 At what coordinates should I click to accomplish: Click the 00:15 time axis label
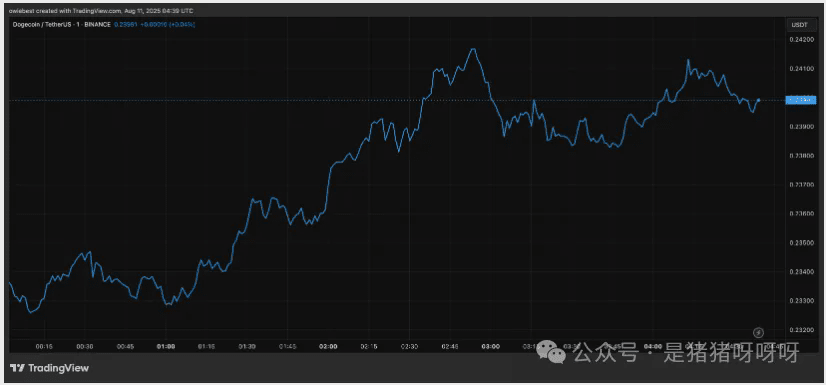(x=44, y=347)
